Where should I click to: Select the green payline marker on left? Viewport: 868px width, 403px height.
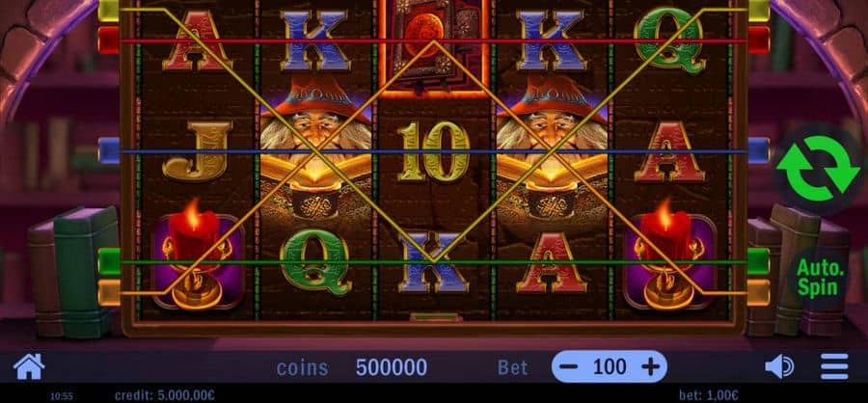coord(109,261)
